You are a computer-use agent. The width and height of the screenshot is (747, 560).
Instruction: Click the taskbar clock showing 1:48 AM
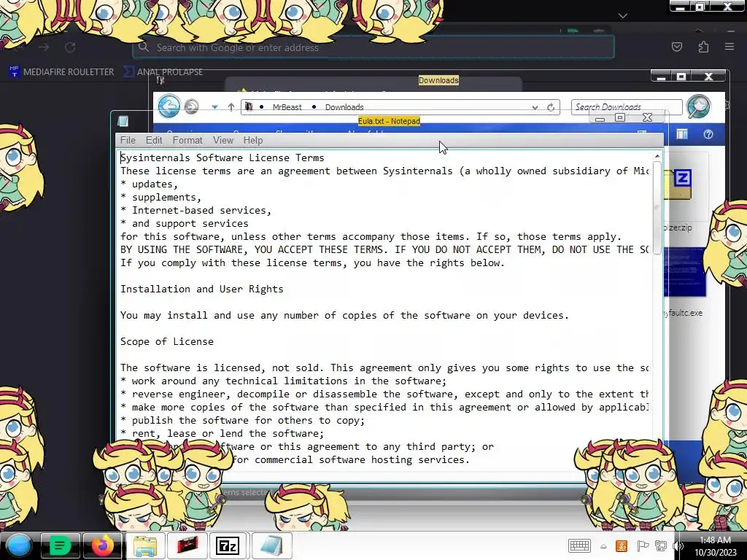(715, 546)
